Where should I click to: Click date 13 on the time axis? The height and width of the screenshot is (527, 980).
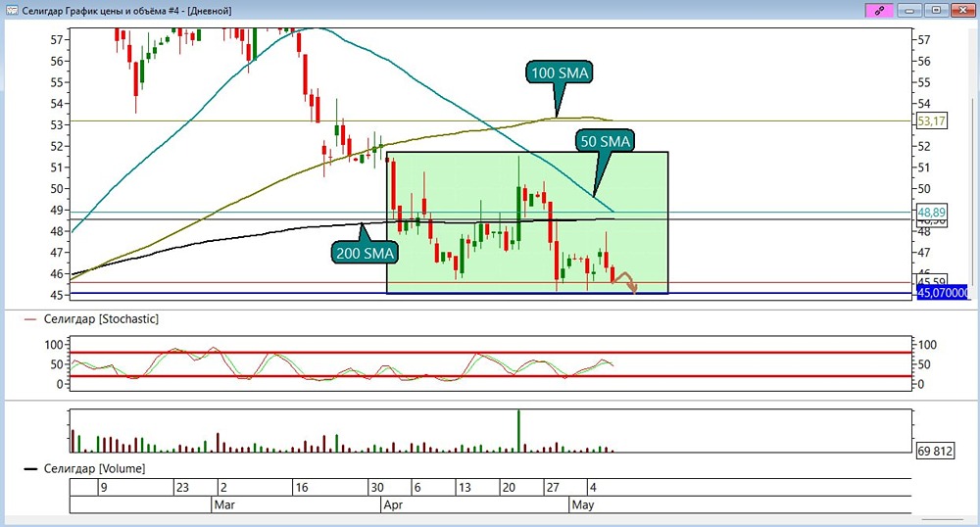pos(465,487)
